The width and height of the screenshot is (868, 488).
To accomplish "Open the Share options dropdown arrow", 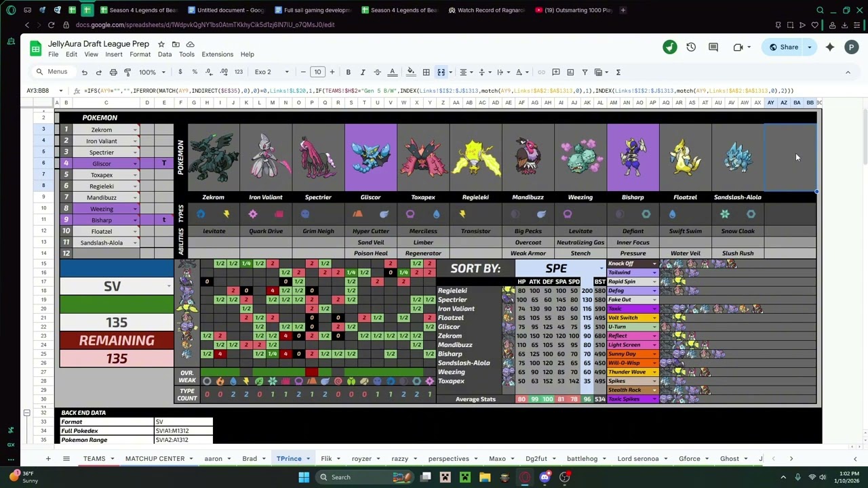I will click(809, 47).
